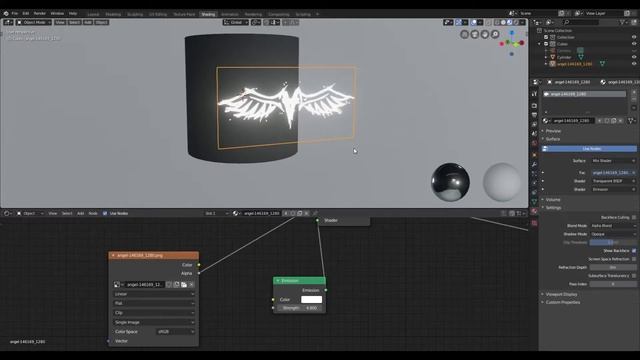640x360 pixels.
Task: Open the Transparent BSDF shader dropdown
Action: 613,181
